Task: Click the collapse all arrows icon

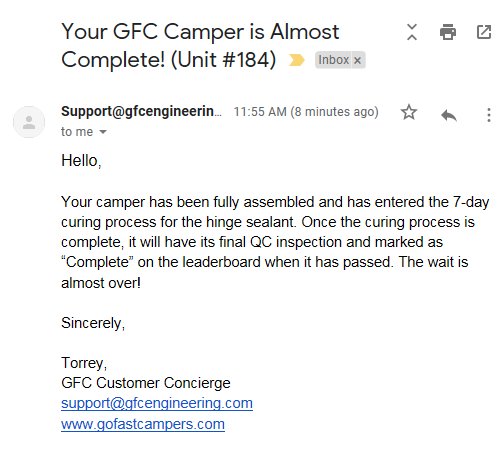Action: pyautogui.click(x=412, y=32)
